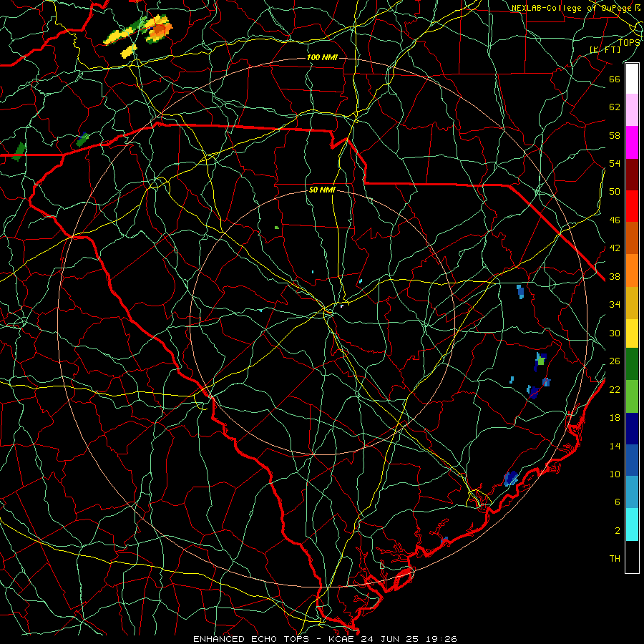644x644 pixels.
Task: Click the light pink 62 kft legend swatch
Action: point(632,110)
